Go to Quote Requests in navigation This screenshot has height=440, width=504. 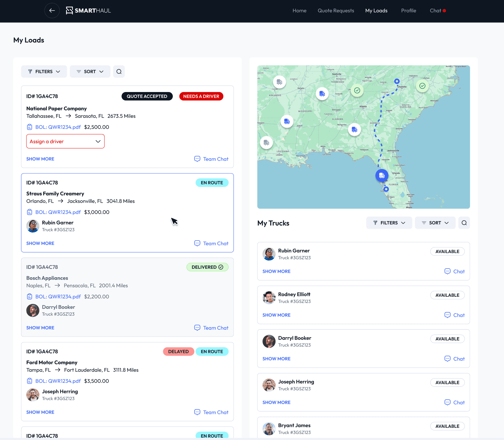(x=336, y=10)
